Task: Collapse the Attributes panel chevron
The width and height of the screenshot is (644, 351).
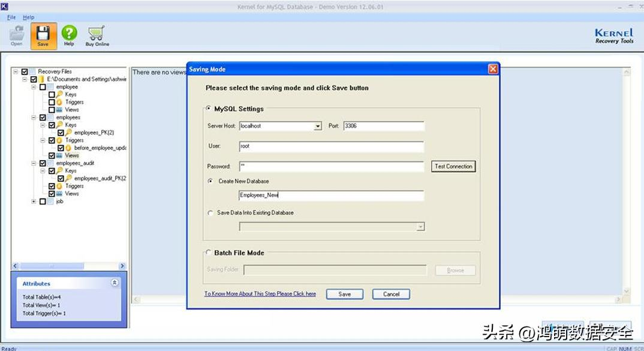Action: pos(115,283)
